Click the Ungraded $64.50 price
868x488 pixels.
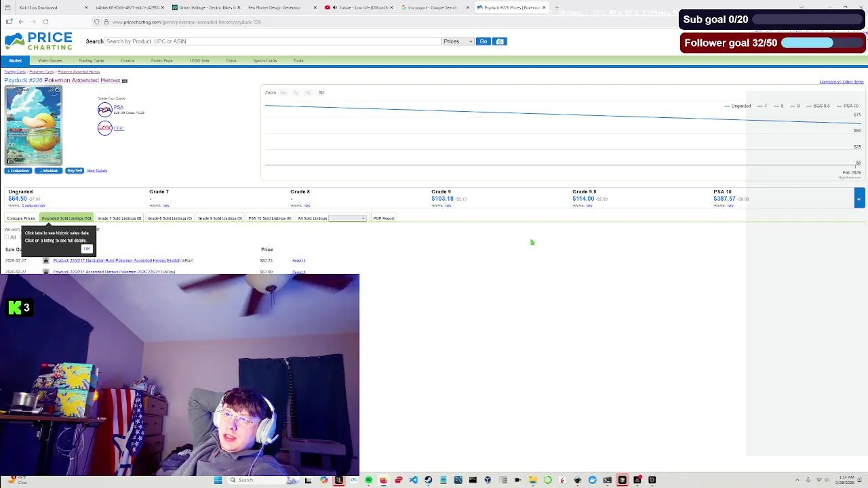(18, 199)
